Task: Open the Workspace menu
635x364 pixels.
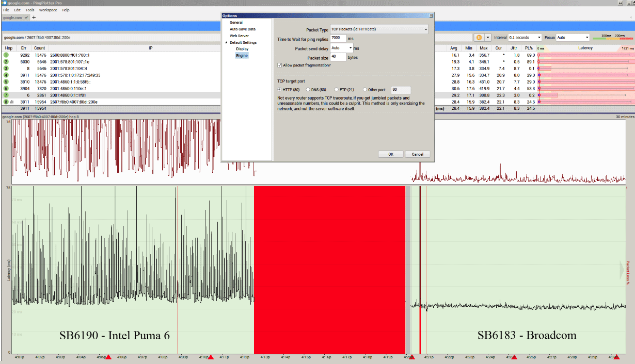Action: click(x=48, y=10)
